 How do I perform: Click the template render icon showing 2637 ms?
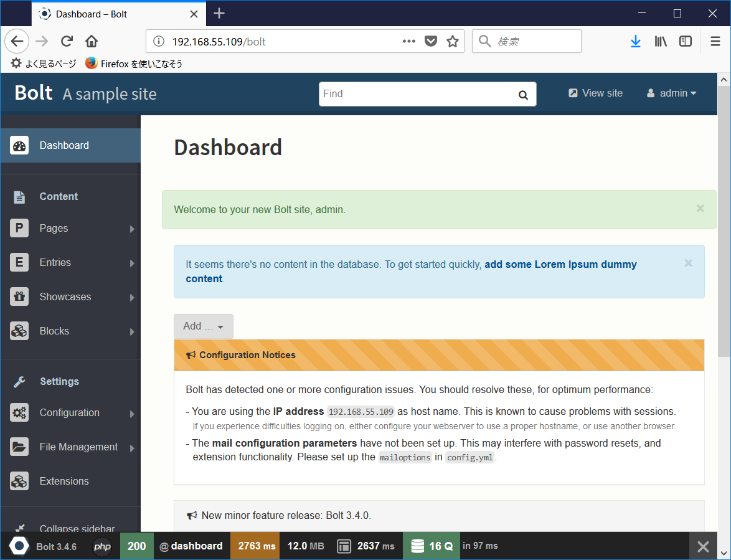[344, 546]
